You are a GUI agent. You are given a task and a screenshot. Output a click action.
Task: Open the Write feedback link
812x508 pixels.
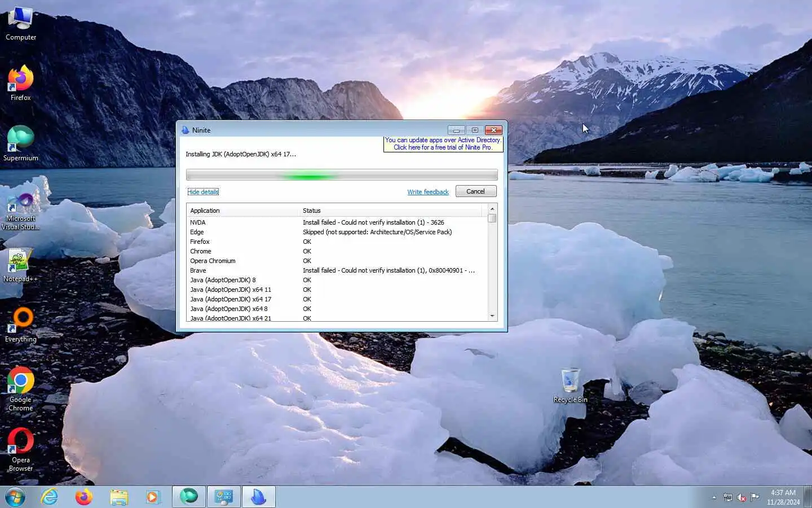tap(428, 192)
